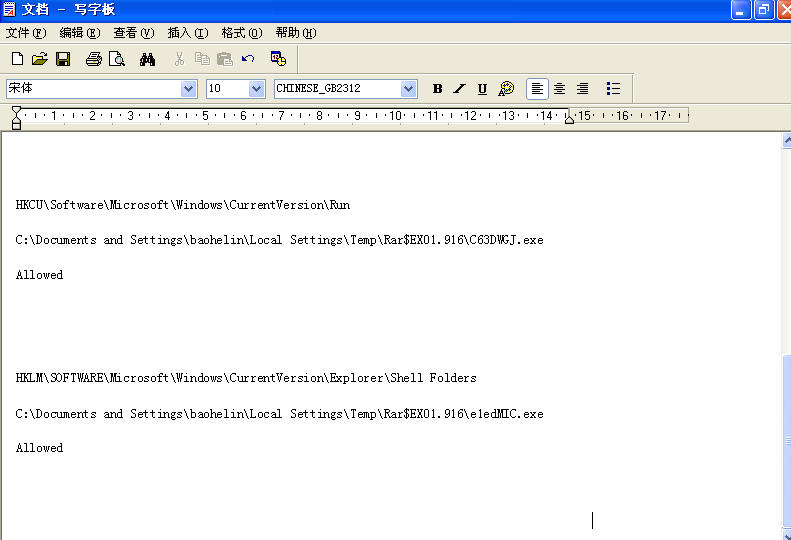Screen dimensions: 791x540
Task: Save the document with the floppy disk icon
Action: [63, 59]
